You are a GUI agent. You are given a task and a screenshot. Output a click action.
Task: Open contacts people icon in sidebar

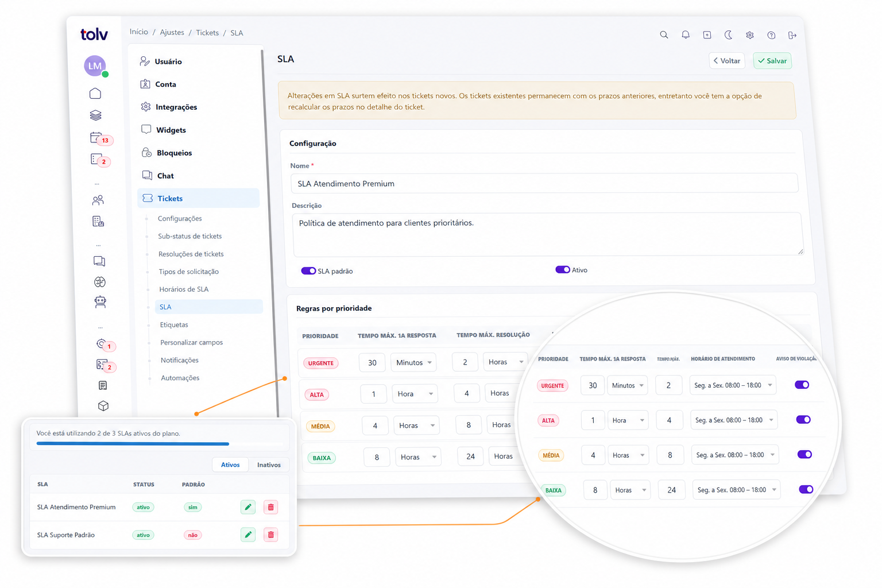98,200
